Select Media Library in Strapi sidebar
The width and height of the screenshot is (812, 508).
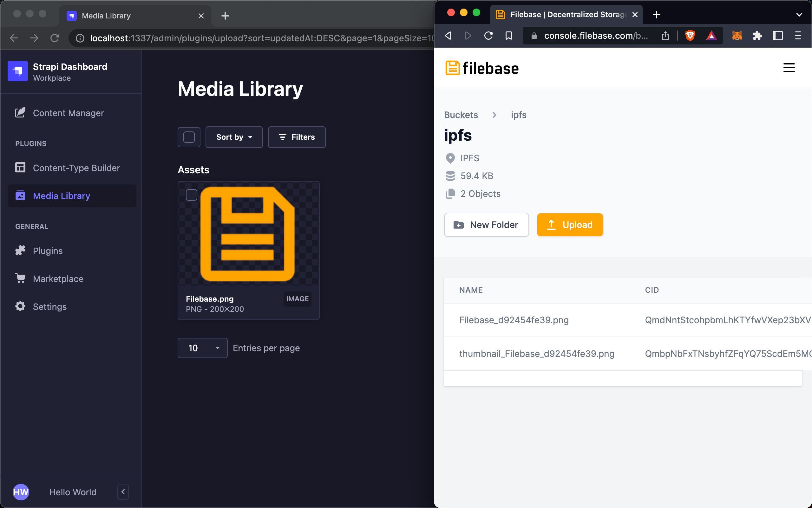click(x=72, y=196)
